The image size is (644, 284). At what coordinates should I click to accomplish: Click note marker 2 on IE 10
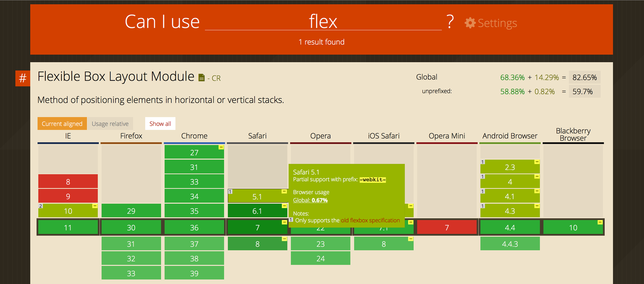(x=41, y=206)
